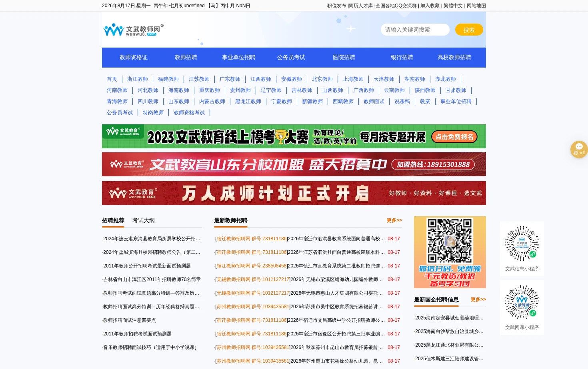Switch to the 招聘推荐 tab
The image size is (588, 369).
113,220
